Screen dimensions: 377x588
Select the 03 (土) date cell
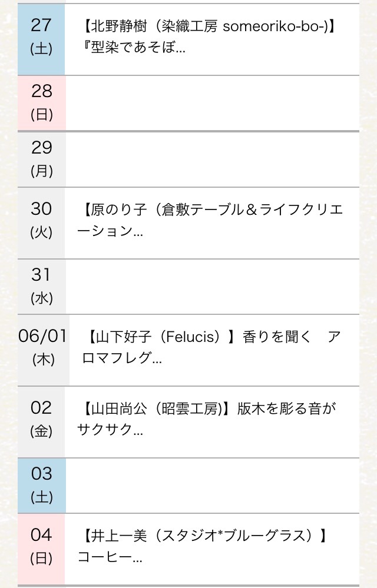42,486
